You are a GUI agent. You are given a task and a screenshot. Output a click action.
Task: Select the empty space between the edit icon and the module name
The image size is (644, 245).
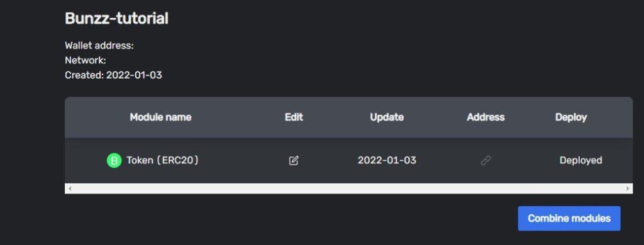point(243,160)
